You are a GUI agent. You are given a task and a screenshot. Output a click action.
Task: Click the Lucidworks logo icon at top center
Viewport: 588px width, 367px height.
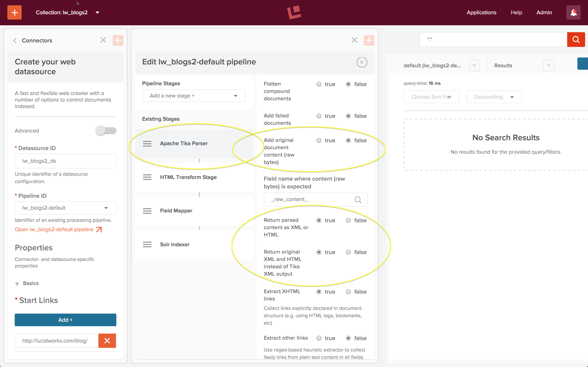coord(294,12)
